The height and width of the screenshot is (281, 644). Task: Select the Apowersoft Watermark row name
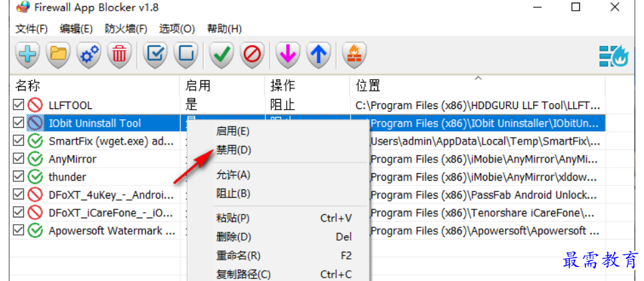(112, 230)
